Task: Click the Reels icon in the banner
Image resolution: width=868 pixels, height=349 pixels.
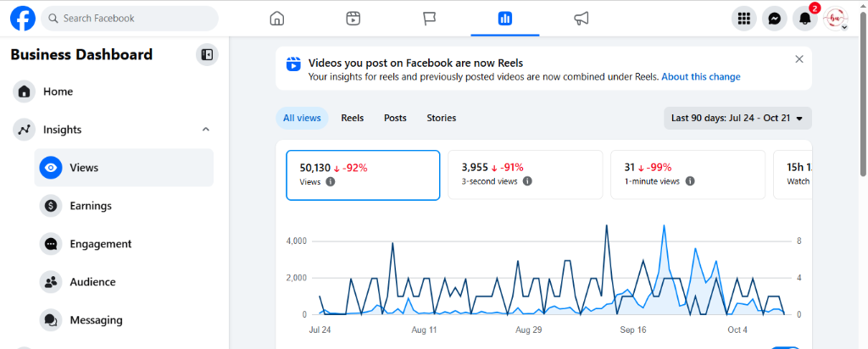Action: click(x=293, y=64)
